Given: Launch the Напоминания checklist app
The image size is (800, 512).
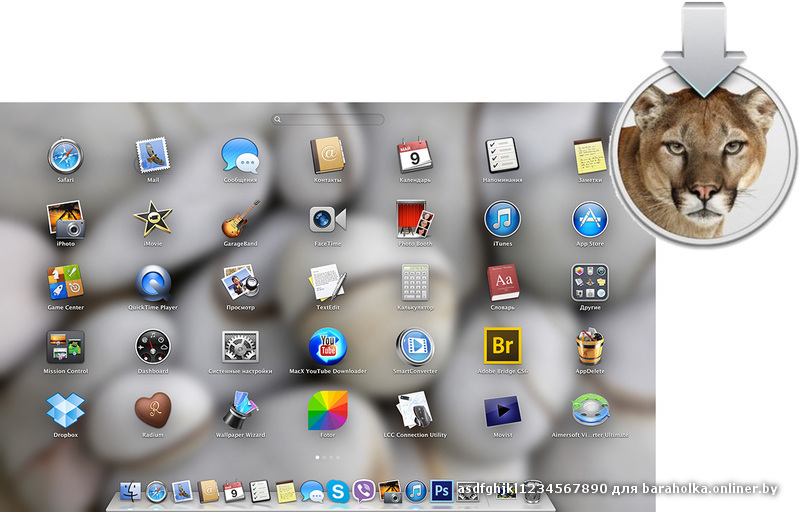Looking at the screenshot, I should pyautogui.click(x=502, y=156).
